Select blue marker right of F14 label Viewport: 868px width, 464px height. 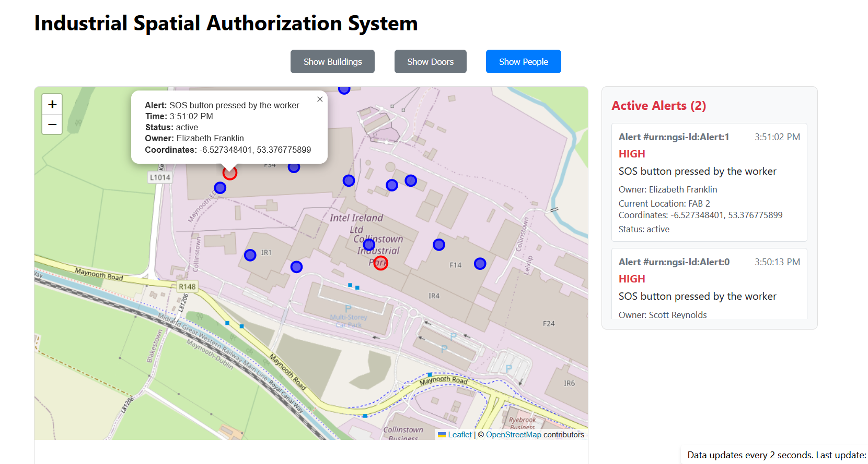480,264
